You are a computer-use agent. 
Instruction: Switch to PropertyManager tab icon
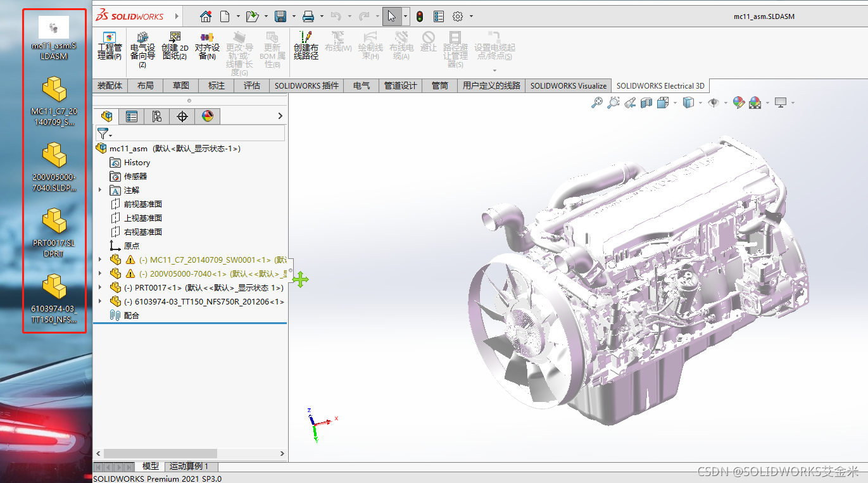point(132,116)
